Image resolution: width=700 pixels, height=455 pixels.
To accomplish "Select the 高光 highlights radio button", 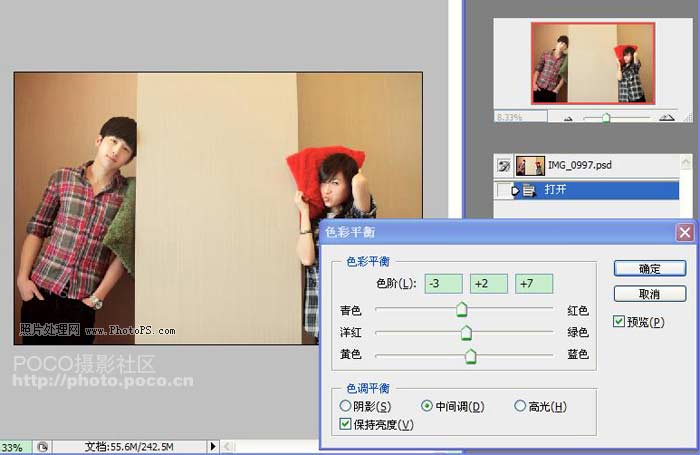I will 520,406.
